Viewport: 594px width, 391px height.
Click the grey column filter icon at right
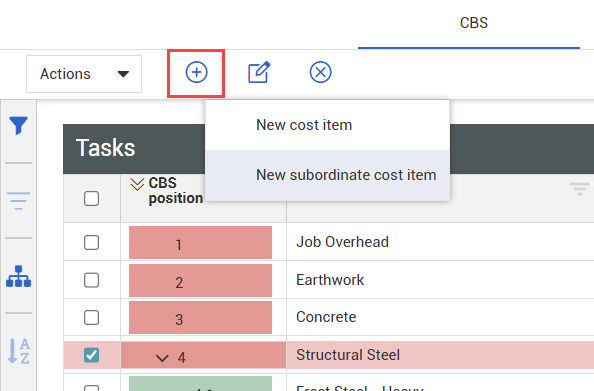click(x=579, y=188)
